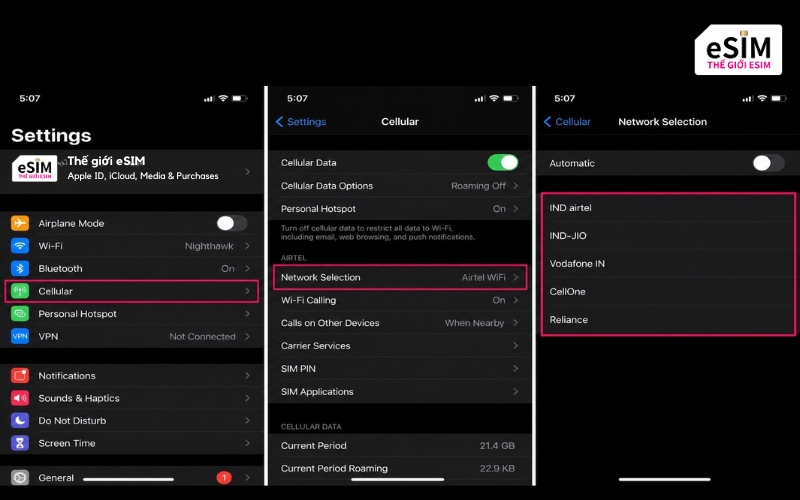Tap the VPN icon
Image resolution: width=800 pixels, height=500 pixels.
tap(20, 336)
